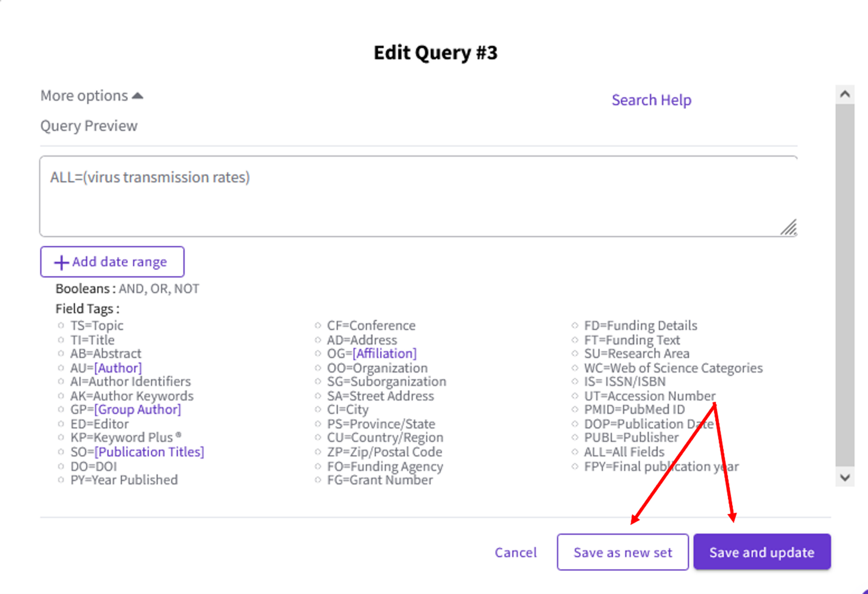Cancel editing the query
The width and height of the screenshot is (868, 594).
click(x=515, y=552)
